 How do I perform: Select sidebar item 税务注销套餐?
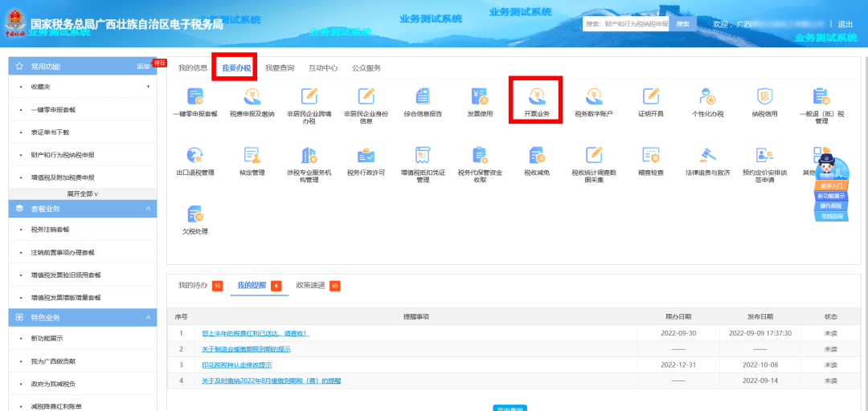[x=83, y=229]
